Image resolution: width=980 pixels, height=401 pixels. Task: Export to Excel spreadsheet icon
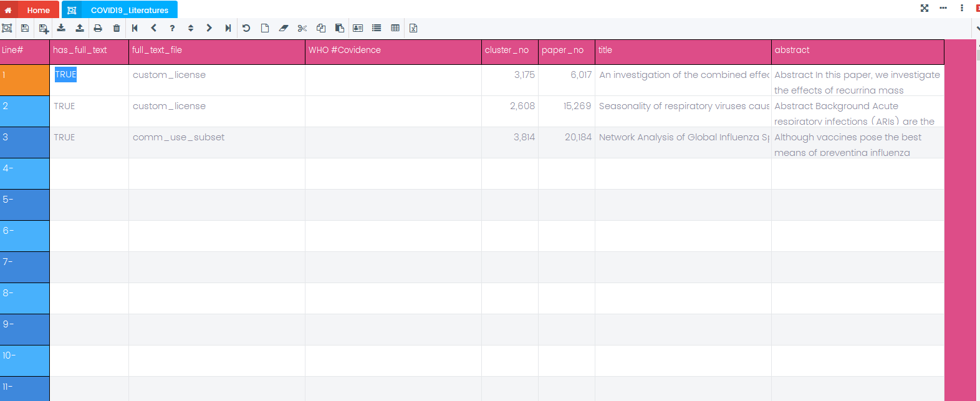click(413, 28)
